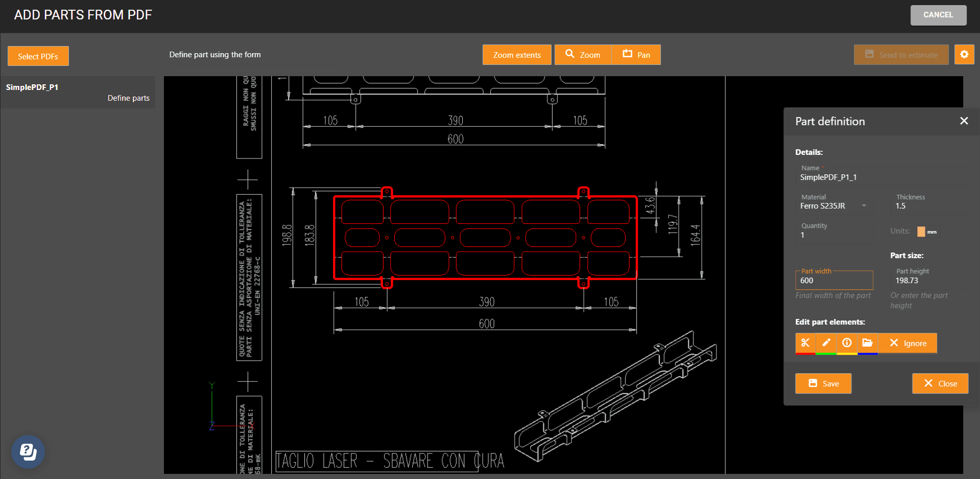980x479 pixels.
Task: Click Zoom extents button
Action: click(517, 55)
